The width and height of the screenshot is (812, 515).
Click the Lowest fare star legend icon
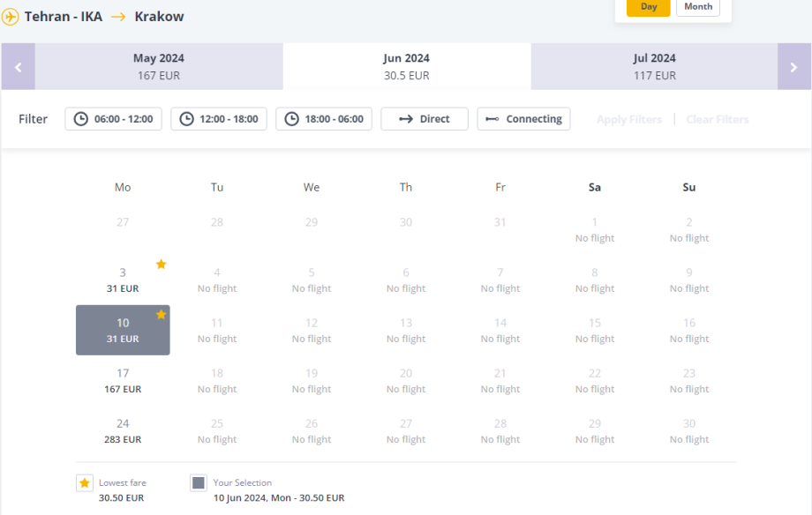coord(85,483)
